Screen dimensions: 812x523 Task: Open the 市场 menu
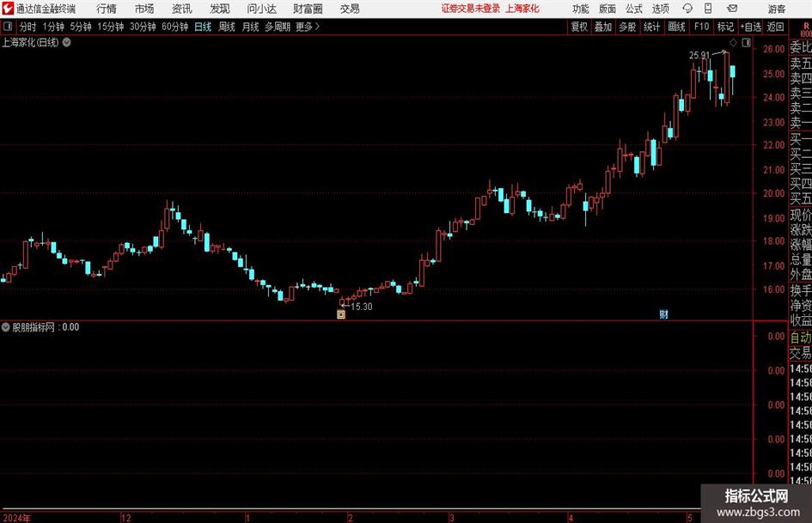pyautogui.click(x=144, y=9)
